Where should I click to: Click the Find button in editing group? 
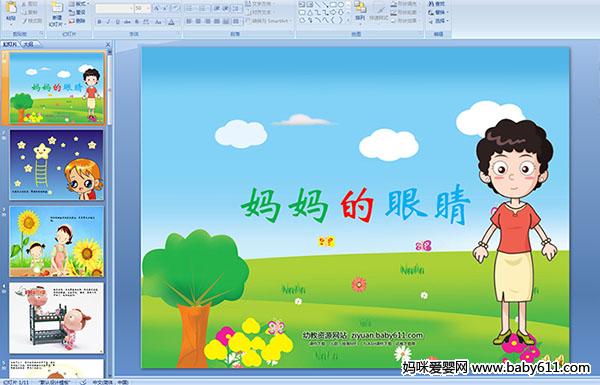[437, 4]
